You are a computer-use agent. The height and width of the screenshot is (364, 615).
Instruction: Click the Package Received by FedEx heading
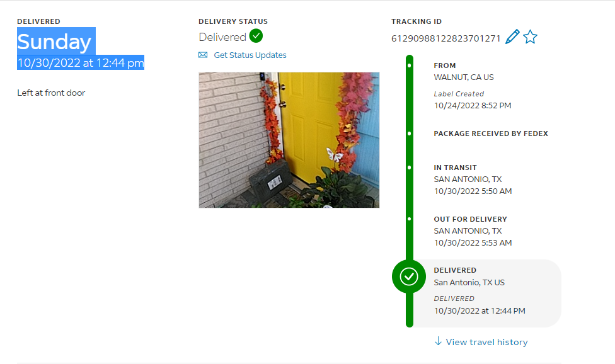pos(491,134)
